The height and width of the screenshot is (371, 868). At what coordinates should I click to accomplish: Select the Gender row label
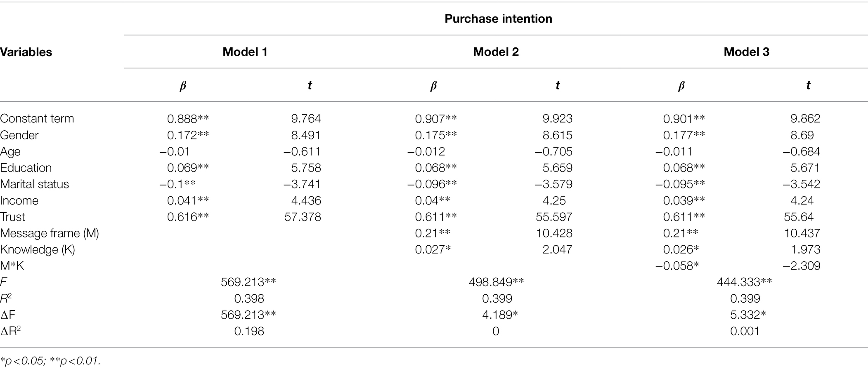(x=19, y=135)
